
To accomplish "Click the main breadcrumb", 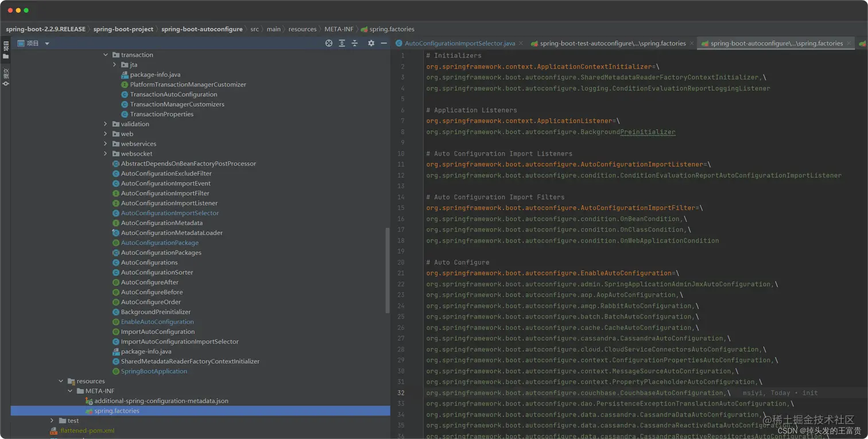I will pyautogui.click(x=274, y=29).
